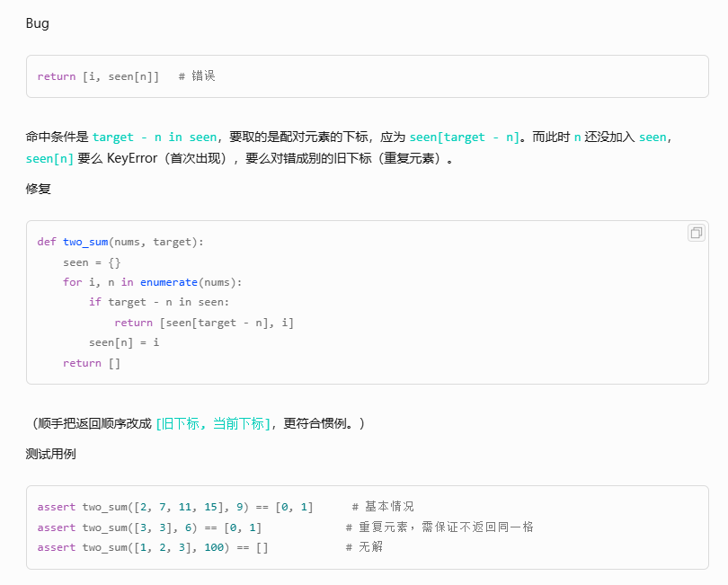Copy the two_sum fix code block
The image size is (728, 585).
pos(696,233)
